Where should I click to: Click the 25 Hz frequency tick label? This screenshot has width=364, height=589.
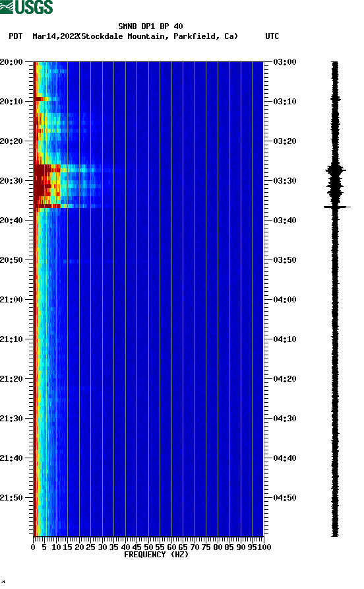[x=90, y=547]
